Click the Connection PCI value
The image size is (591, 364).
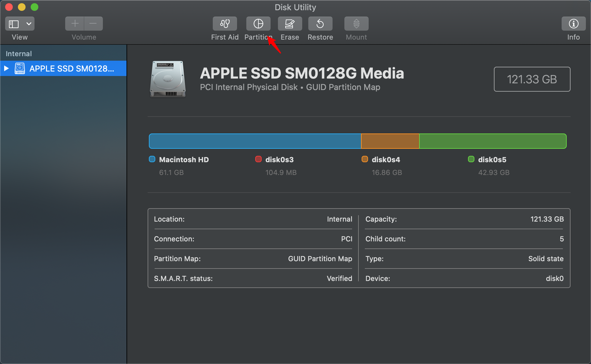[347, 239]
